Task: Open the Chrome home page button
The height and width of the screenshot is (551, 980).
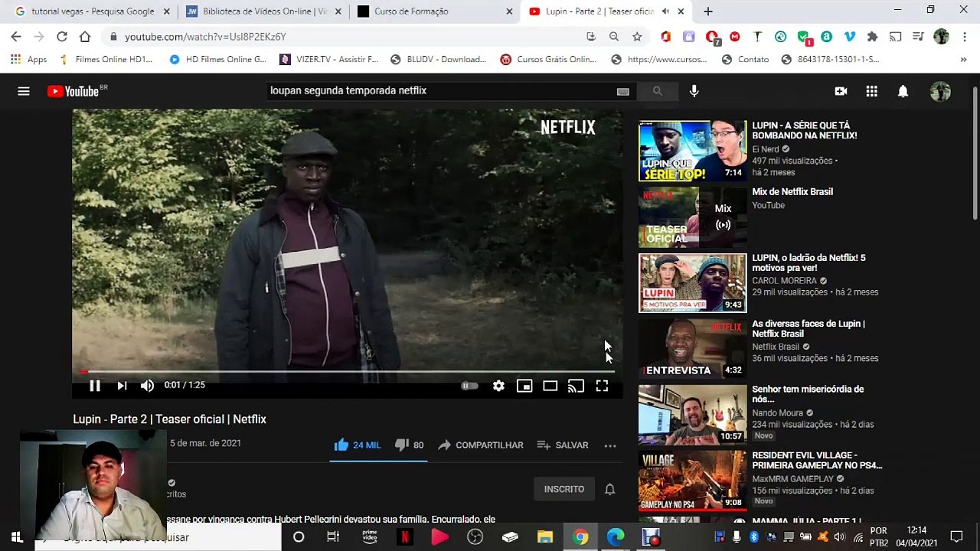Action: click(85, 37)
